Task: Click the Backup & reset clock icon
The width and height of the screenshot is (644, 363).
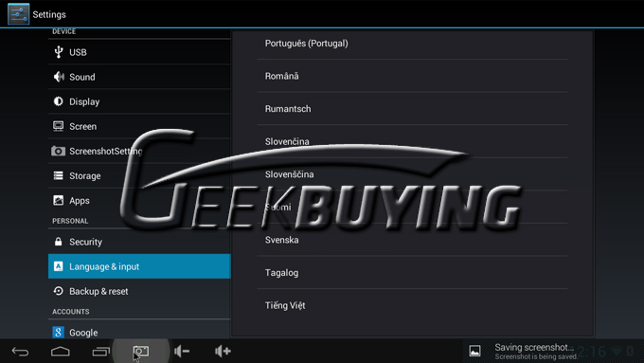Action: (59, 291)
